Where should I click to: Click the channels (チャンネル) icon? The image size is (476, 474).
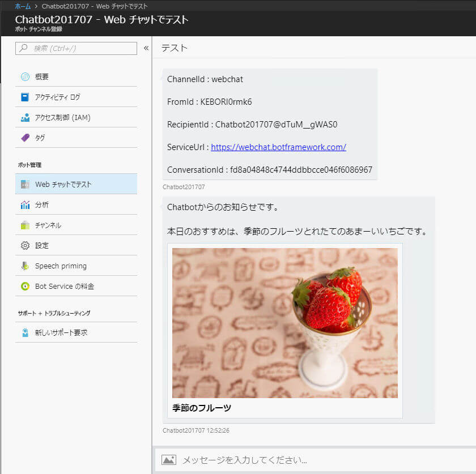[25, 225]
